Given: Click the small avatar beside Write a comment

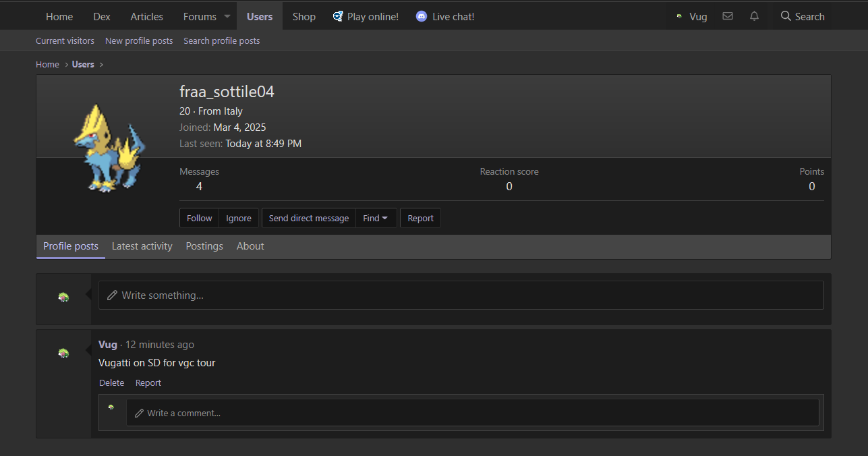Looking at the screenshot, I should [111, 407].
